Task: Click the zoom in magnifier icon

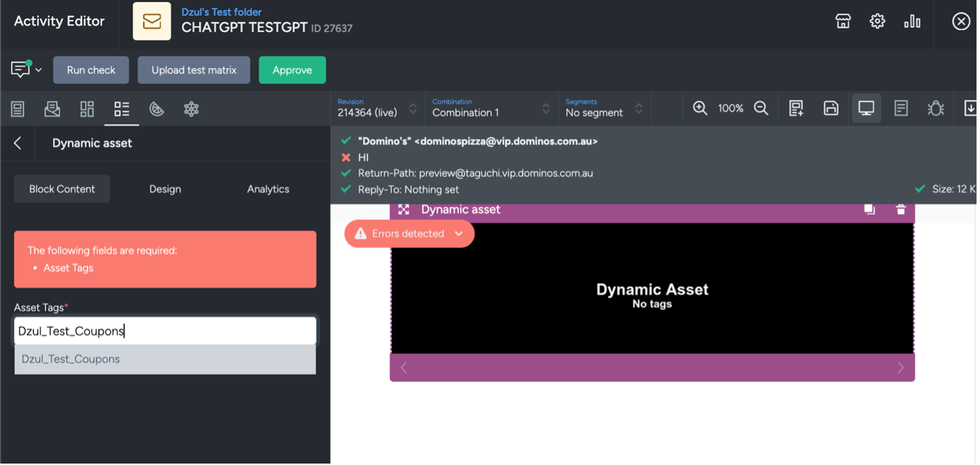Action: (x=700, y=108)
